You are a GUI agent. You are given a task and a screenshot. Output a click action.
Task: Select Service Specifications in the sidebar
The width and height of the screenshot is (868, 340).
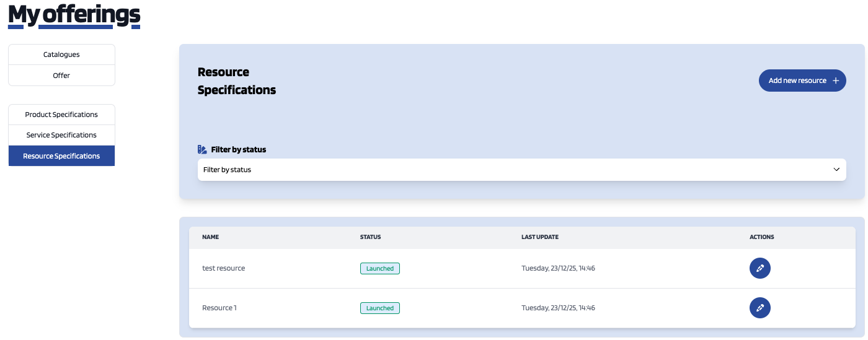click(x=61, y=135)
